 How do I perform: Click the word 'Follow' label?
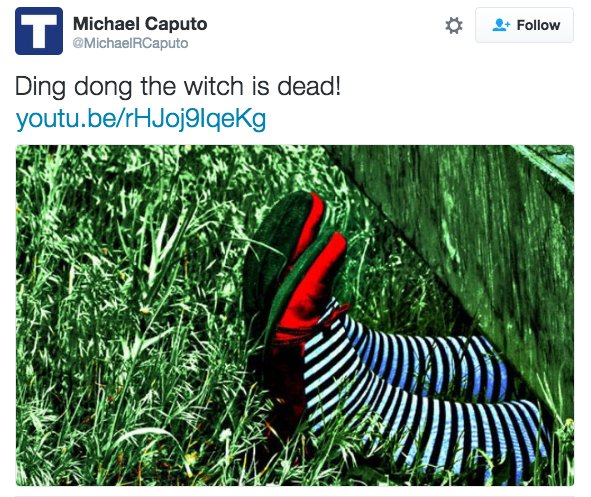(538, 25)
